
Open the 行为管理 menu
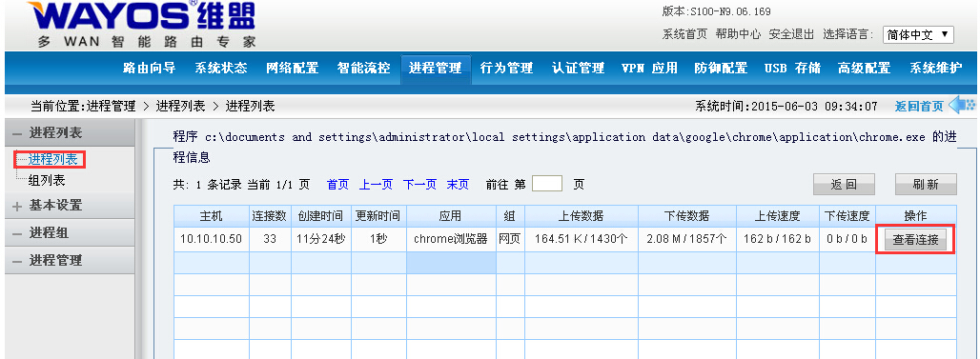(506, 68)
